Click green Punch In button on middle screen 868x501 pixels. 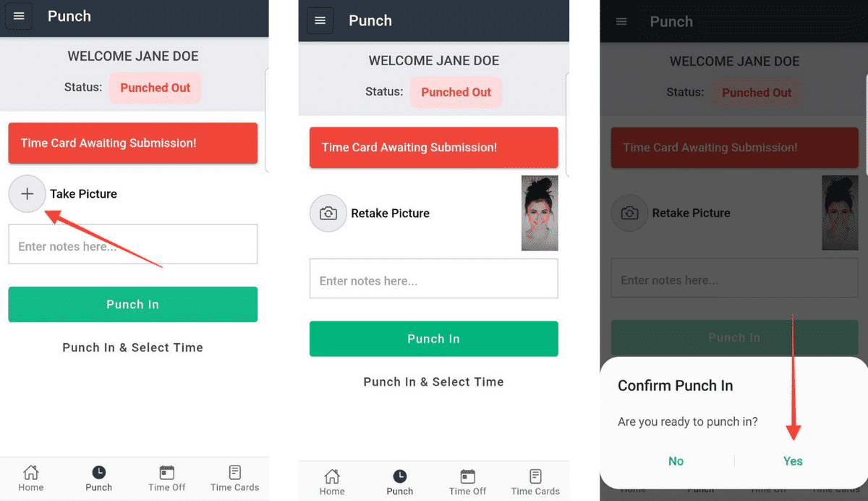[x=434, y=339]
